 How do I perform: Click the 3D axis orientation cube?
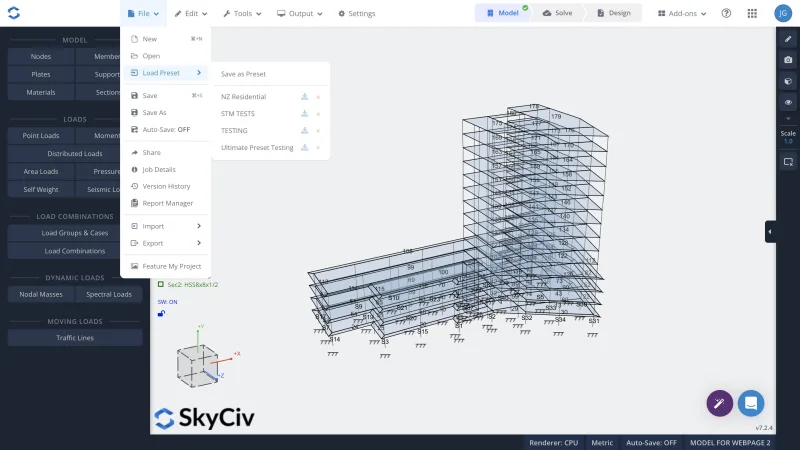click(x=198, y=365)
